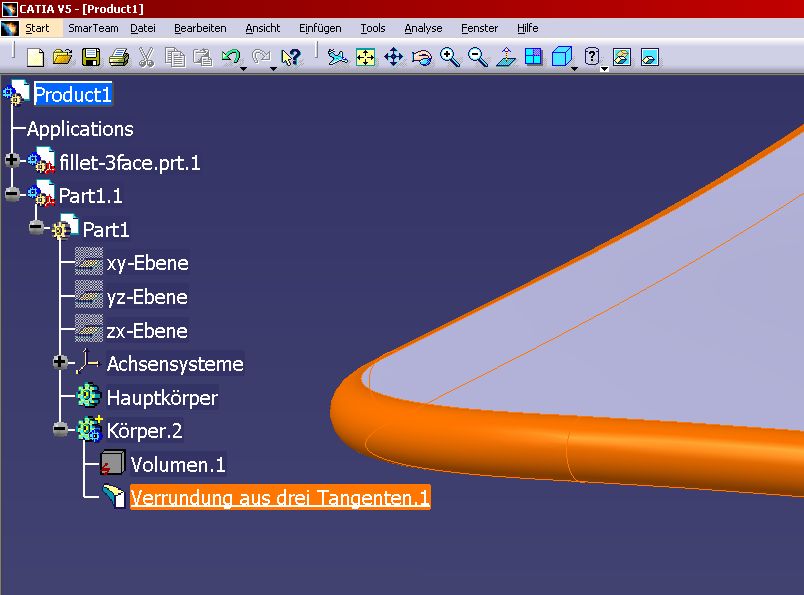Select Achsensysteme in the tree
This screenshot has width=804, height=595.
175,364
